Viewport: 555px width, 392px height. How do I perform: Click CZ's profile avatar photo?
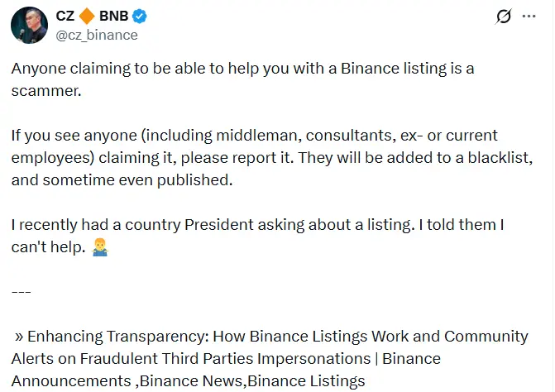[29, 26]
